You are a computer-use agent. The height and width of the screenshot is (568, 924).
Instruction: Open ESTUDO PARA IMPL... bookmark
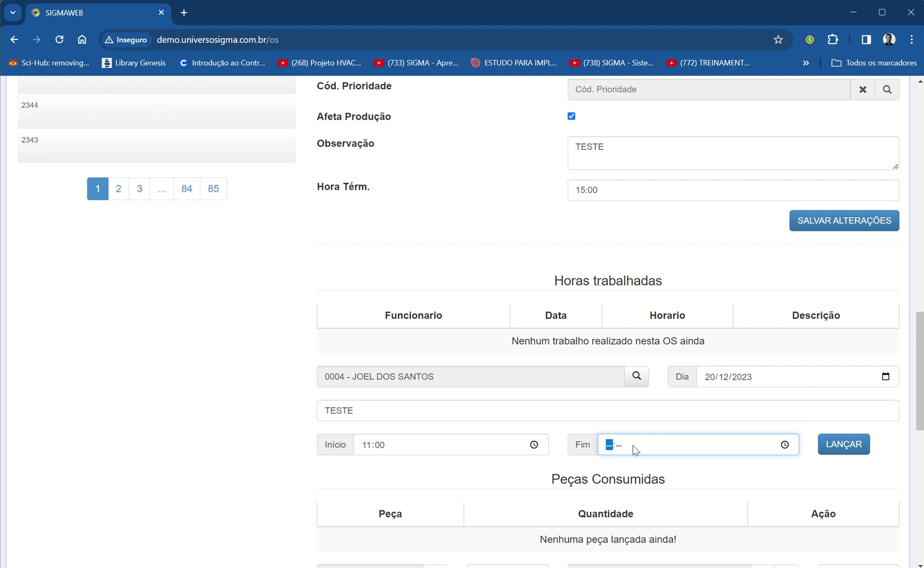pyautogui.click(x=514, y=63)
